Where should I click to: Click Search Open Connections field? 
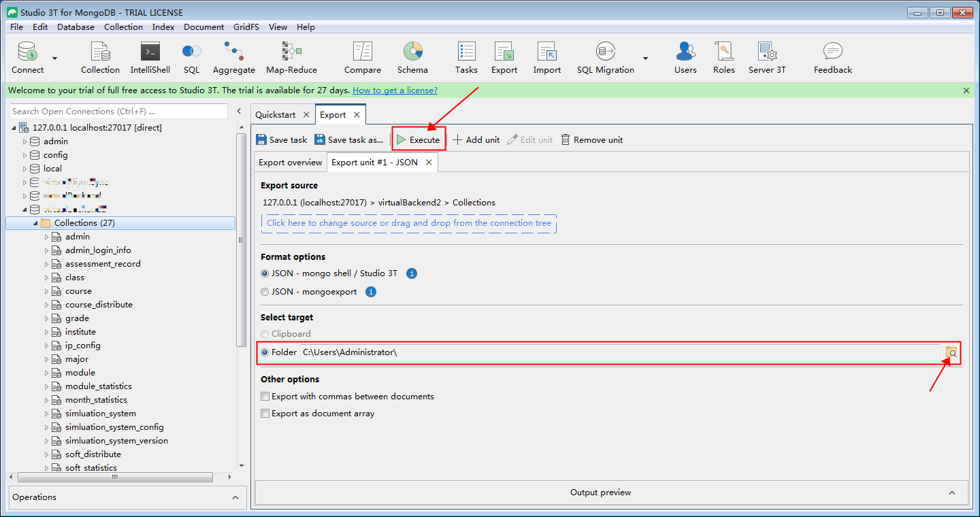point(119,111)
